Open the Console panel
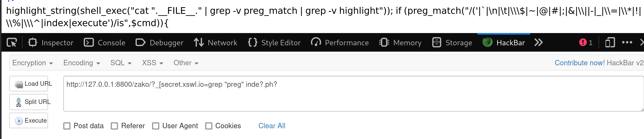Image resolution: width=644 pixels, height=139 pixels. [105, 42]
